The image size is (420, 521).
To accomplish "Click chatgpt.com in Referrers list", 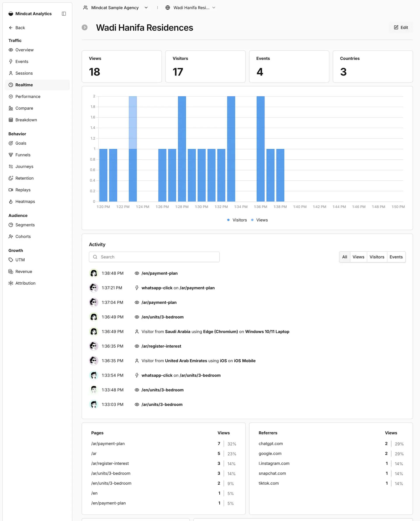I will tap(270, 444).
